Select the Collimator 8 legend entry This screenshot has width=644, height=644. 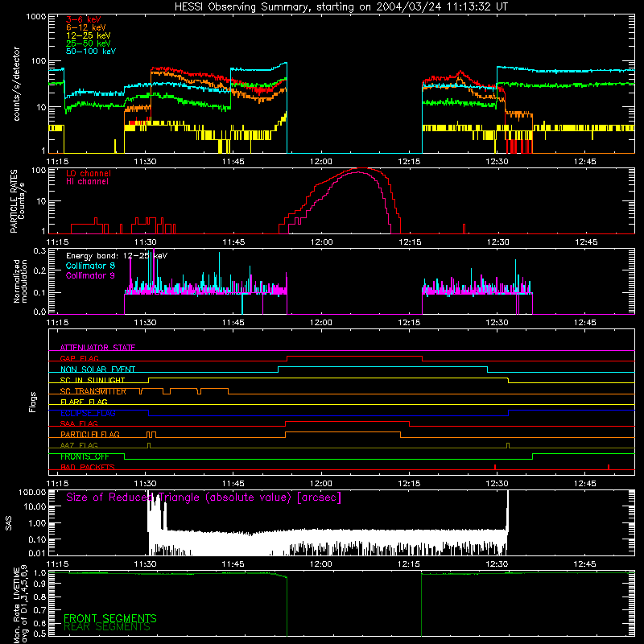click(90, 266)
